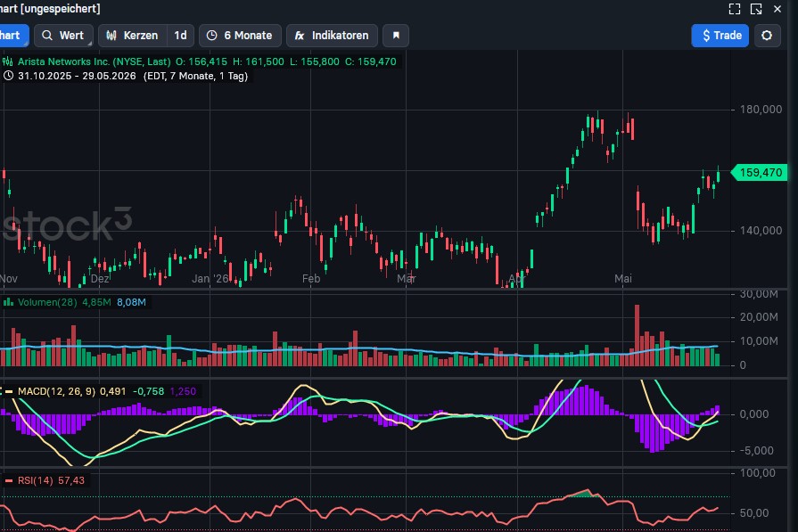Click the 20,00M volume axis label

coord(758,317)
